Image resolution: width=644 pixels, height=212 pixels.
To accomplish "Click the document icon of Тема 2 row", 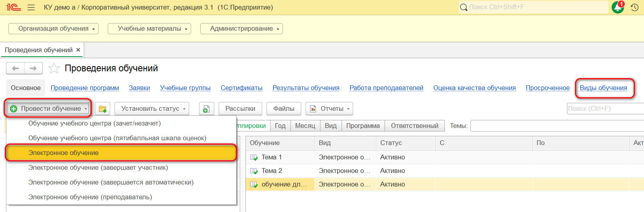I will (254, 171).
